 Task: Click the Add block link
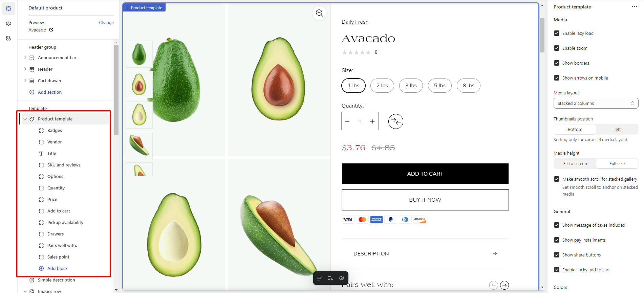tap(57, 268)
